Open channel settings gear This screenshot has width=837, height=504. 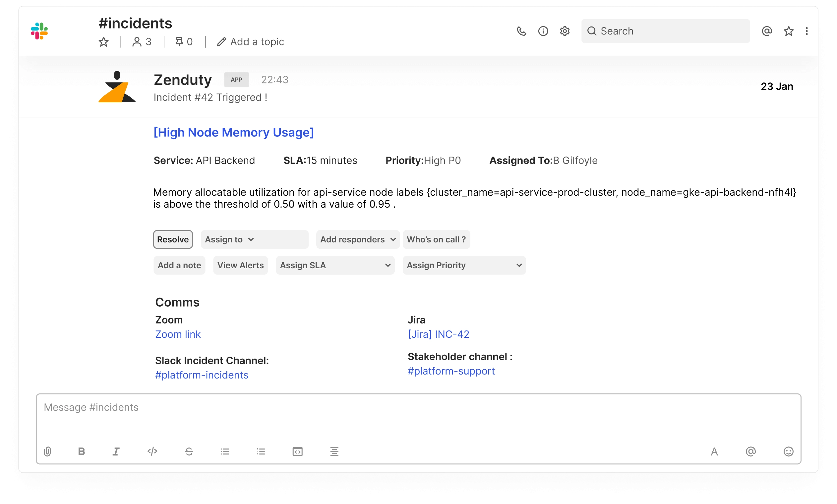click(x=565, y=31)
